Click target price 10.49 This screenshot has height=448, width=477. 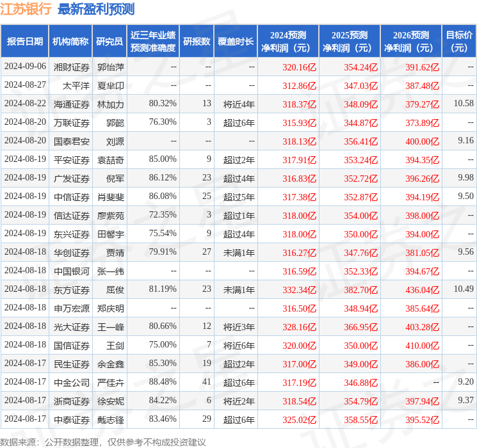[464, 289]
